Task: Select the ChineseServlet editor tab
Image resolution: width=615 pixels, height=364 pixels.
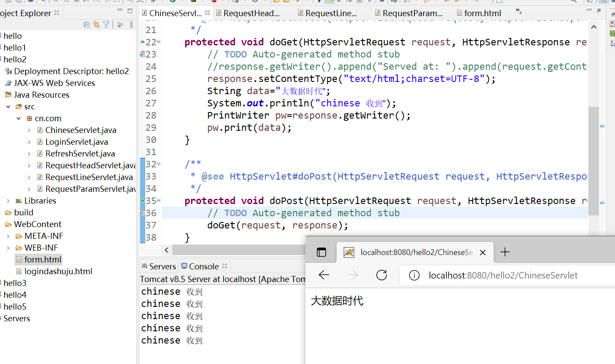Action: [175, 13]
